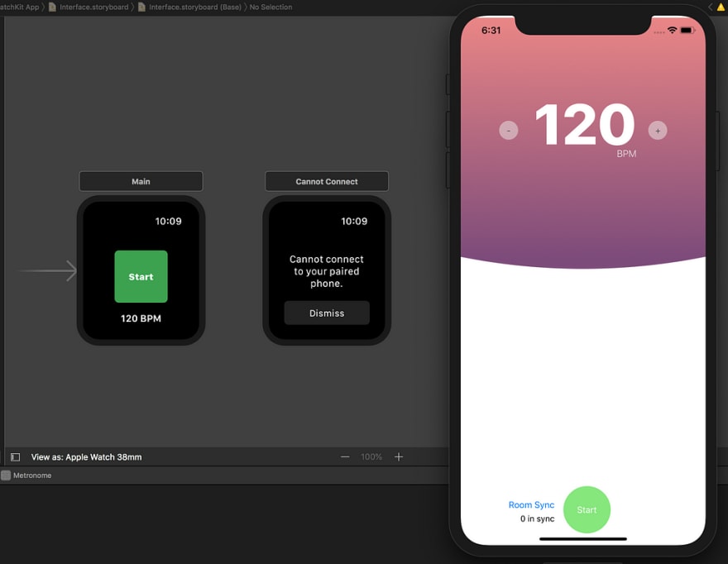This screenshot has height=564, width=728.
Task: Select the 'Cannot connect to your paired phone.' label
Action: point(327,271)
